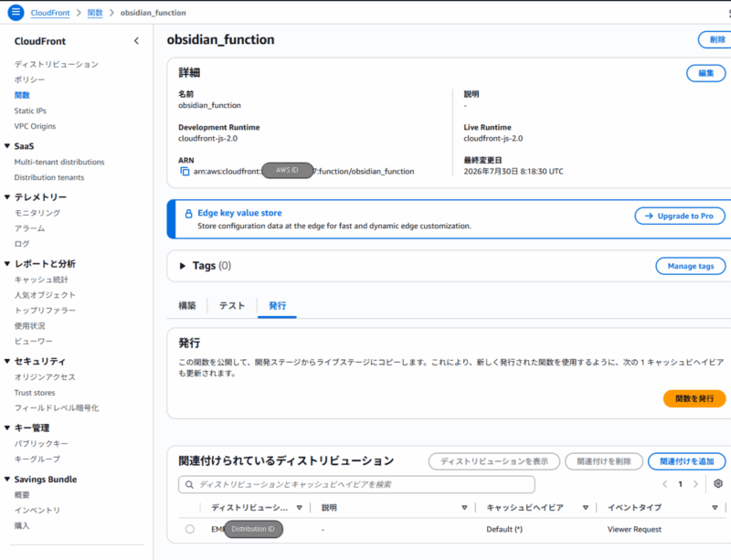Screen dimensions: 731x560
Task: Open 関数 in the sidebar
Action: click(22, 95)
